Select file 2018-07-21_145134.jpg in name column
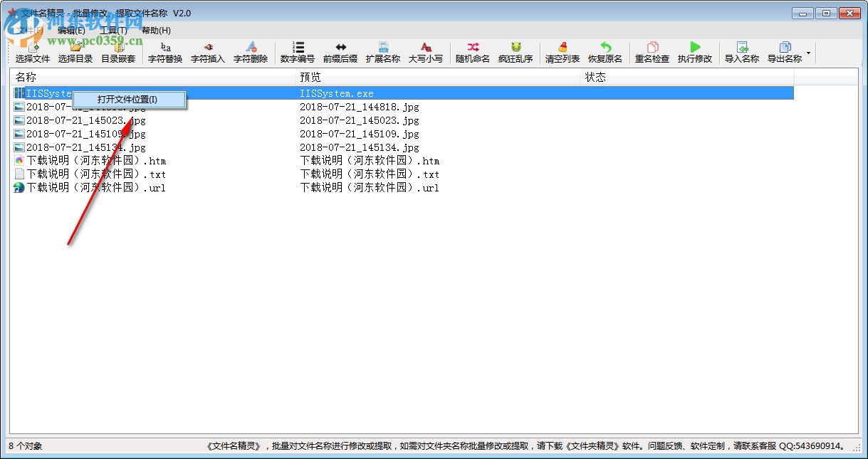The height and width of the screenshot is (459, 868). coord(86,147)
